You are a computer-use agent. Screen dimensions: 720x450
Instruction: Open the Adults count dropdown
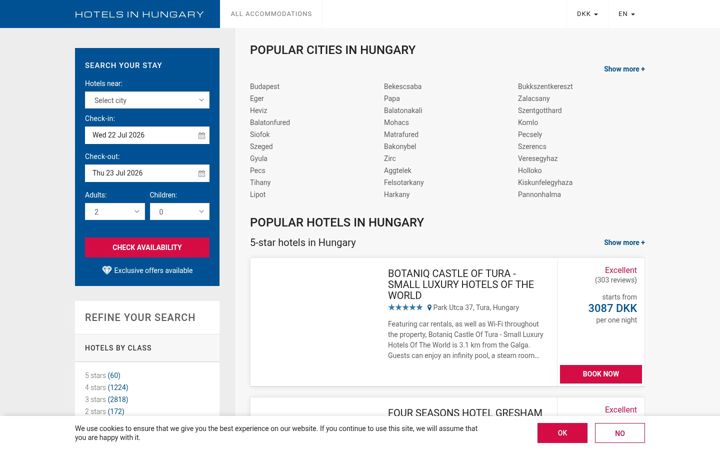(115, 212)
